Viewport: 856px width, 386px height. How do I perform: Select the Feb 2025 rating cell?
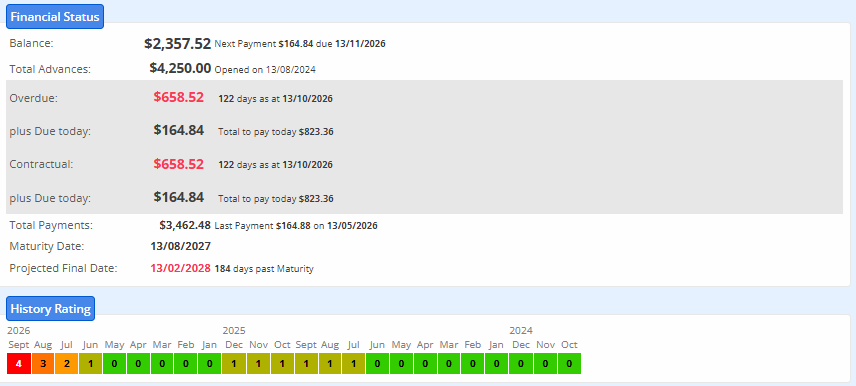point(473,364)
